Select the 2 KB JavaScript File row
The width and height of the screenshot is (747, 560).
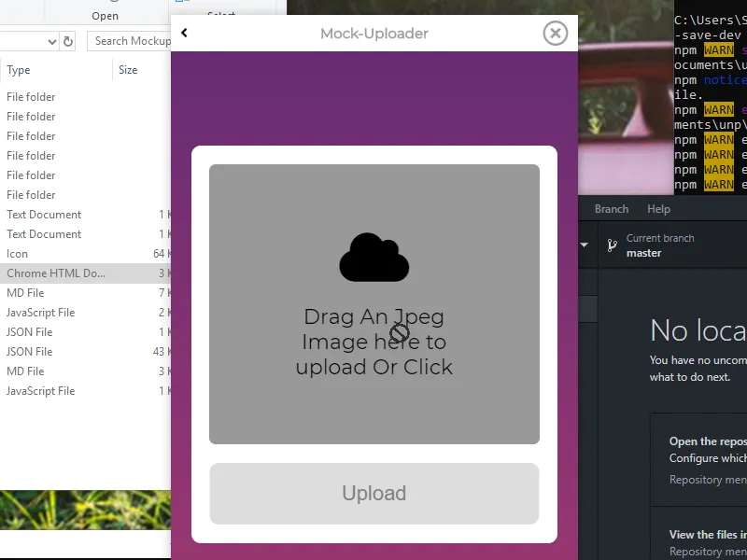[x=85, y=313]
